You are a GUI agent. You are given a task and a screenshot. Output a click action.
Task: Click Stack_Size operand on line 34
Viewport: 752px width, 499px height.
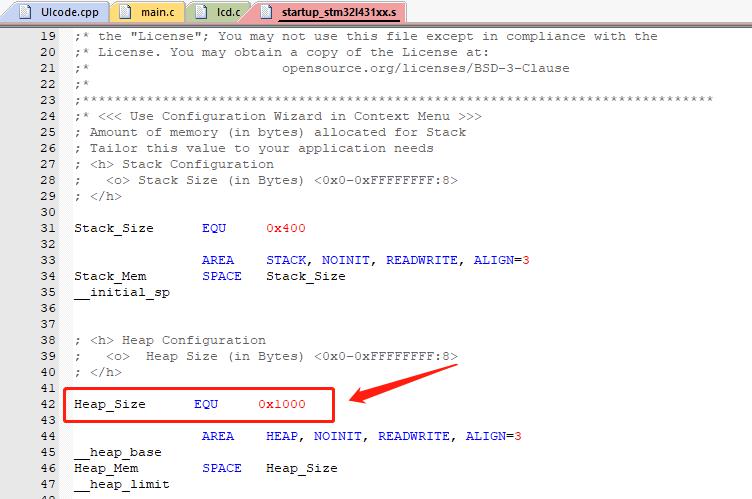tap(306, 276)
